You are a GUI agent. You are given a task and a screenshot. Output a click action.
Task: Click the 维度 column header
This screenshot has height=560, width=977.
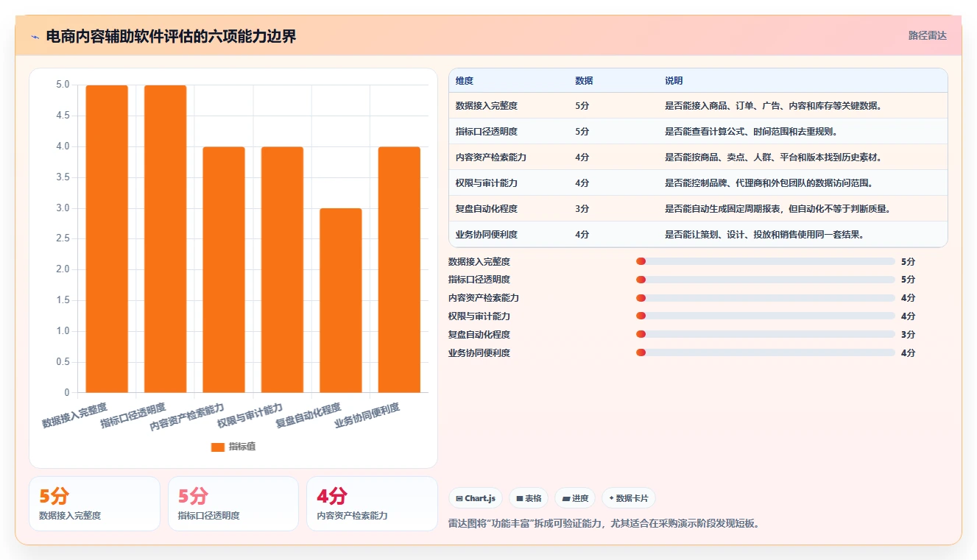(x=465, y=80)
